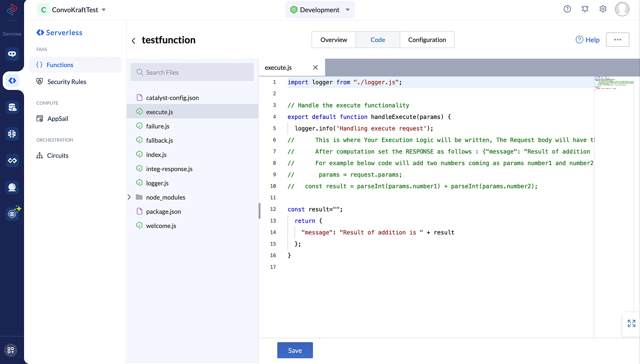Viewport: 640px width, 364px height.
Task: Open the Zia AI brain service icon
Action: (x=12, y=134)
